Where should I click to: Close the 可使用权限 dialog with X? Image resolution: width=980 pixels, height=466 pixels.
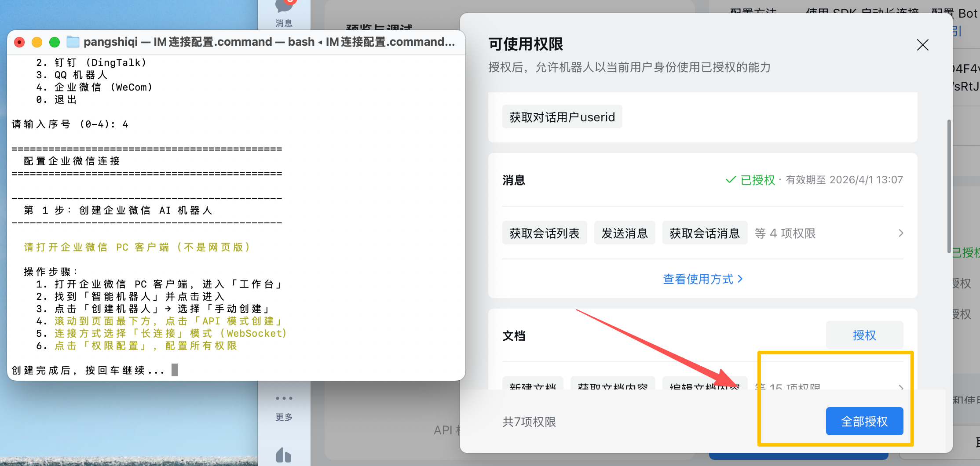(x=922, y=45)
